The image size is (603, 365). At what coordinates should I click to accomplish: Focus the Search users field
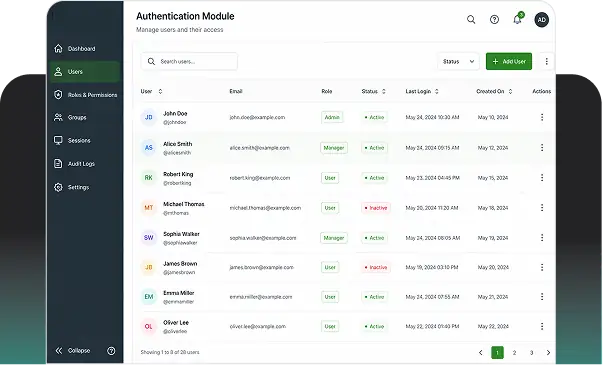pos(189,62)
